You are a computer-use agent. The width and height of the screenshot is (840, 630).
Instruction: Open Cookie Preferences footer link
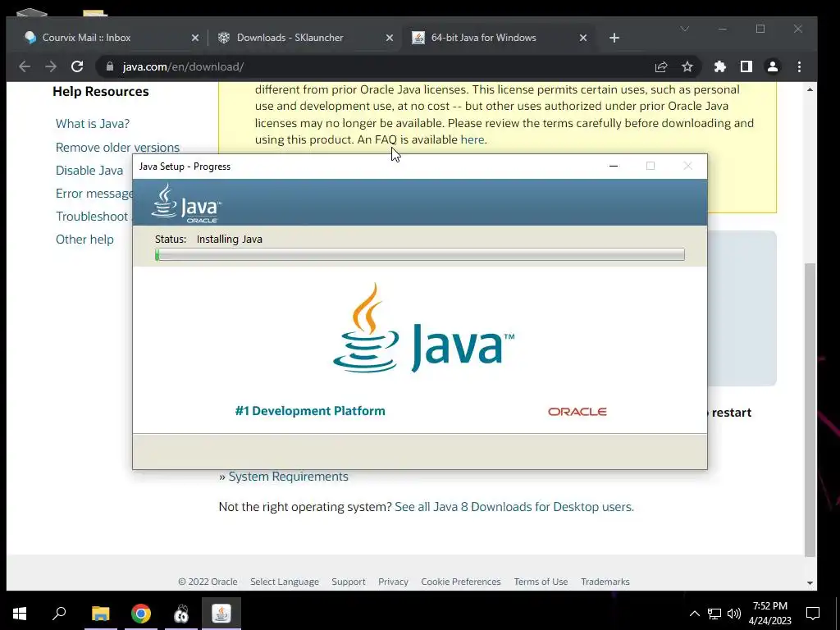pyautogui.click(x=461, y=582)
